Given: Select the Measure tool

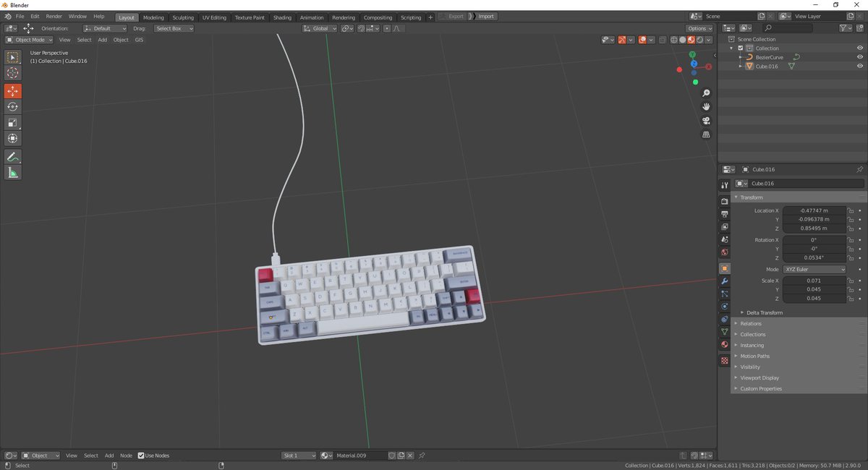Looking at the screenshot, I should (12, 172).
